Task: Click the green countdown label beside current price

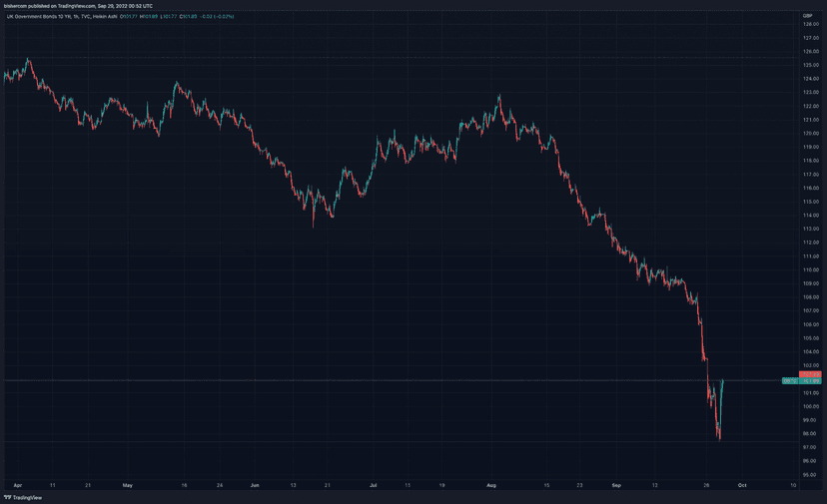Action: (790, 380)
